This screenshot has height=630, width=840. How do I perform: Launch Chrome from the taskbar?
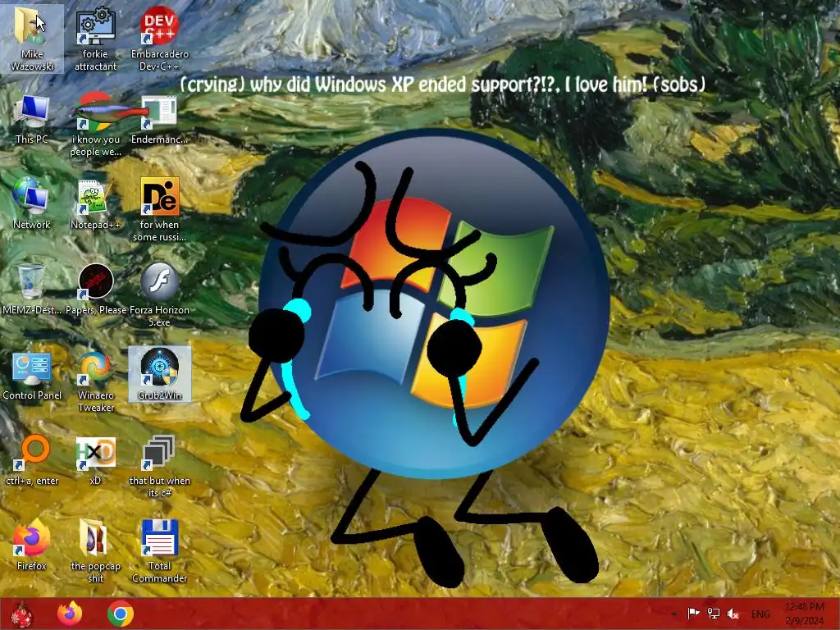pos(121,614)
